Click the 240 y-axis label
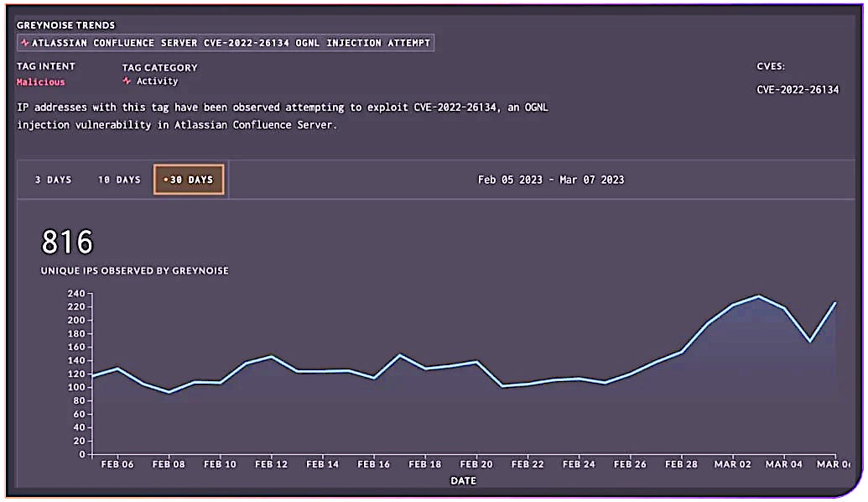The image size is (868, 502). [76, 294]
